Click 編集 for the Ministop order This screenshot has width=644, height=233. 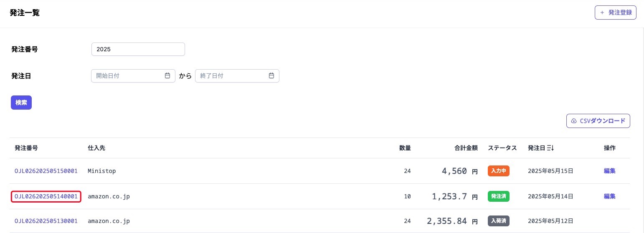click(x=609, y=171)
